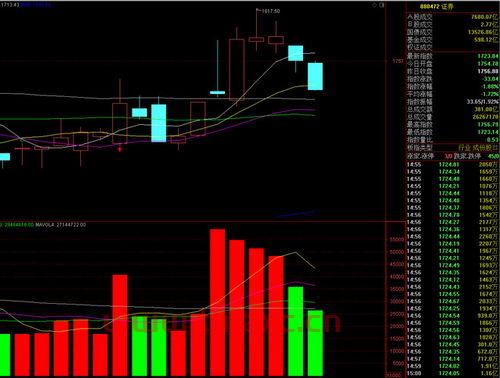Click the red arrow marker under the candle
500x378 pixels.
pos(120,149)
